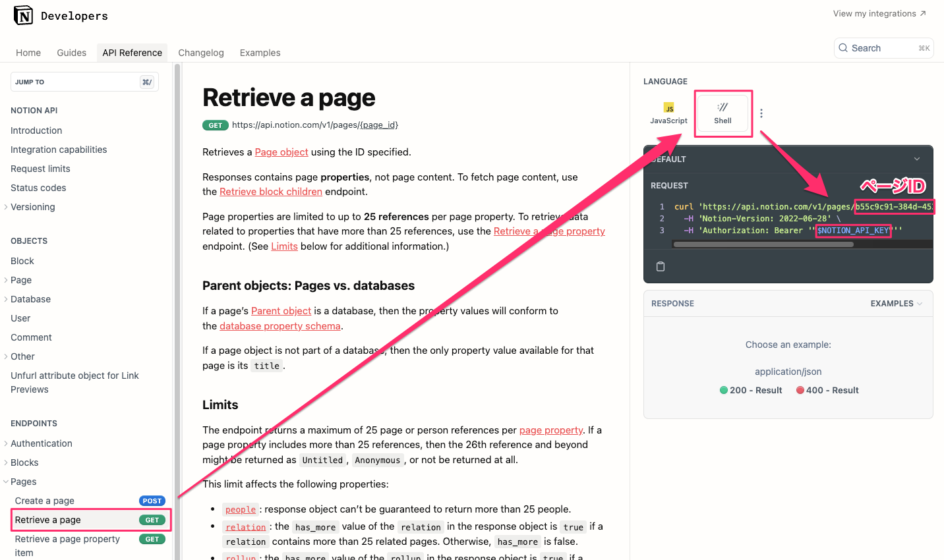The image size is (944, 560).
Task: Select the 200 - Result example
Action: pyautogui.click(x=750, y=389)
